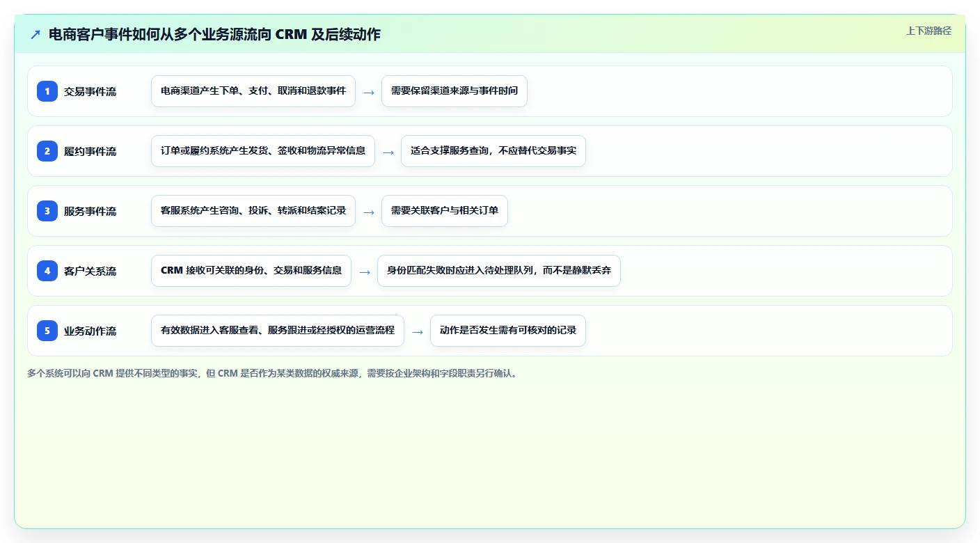Click the box 适合支撑服务查询，不应替代交易事实
980x543 pixels.
coord(493,151)
